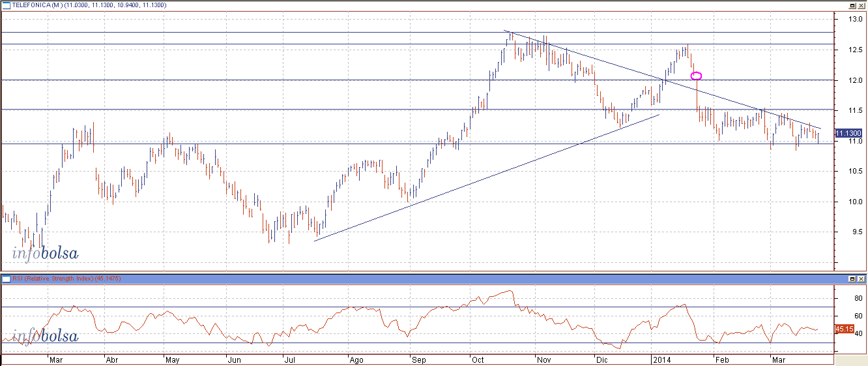Click the May month label
868x366 pixels.
pyautogui.click(x=173, y=359)
